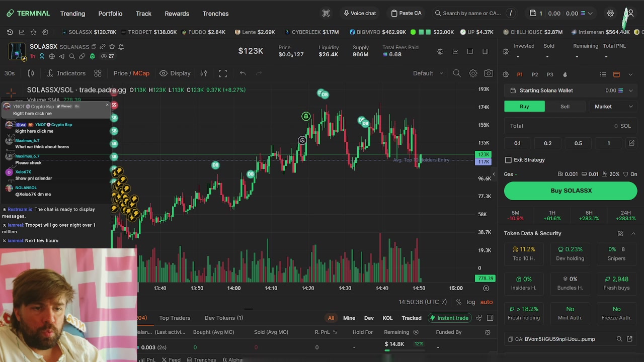The image size is (644, 362).
Task: Take a chart snapshot with camera icon
Action: click(x=489, y=73)
